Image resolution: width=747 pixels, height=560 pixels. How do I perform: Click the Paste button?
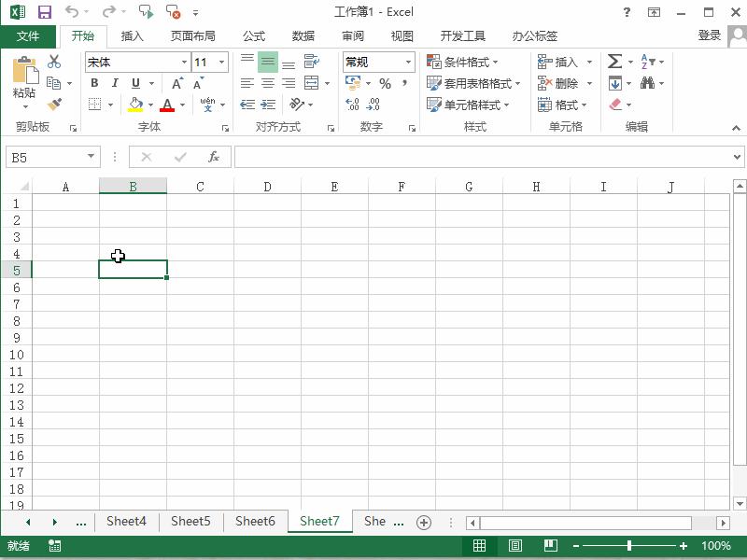point(24,75)
